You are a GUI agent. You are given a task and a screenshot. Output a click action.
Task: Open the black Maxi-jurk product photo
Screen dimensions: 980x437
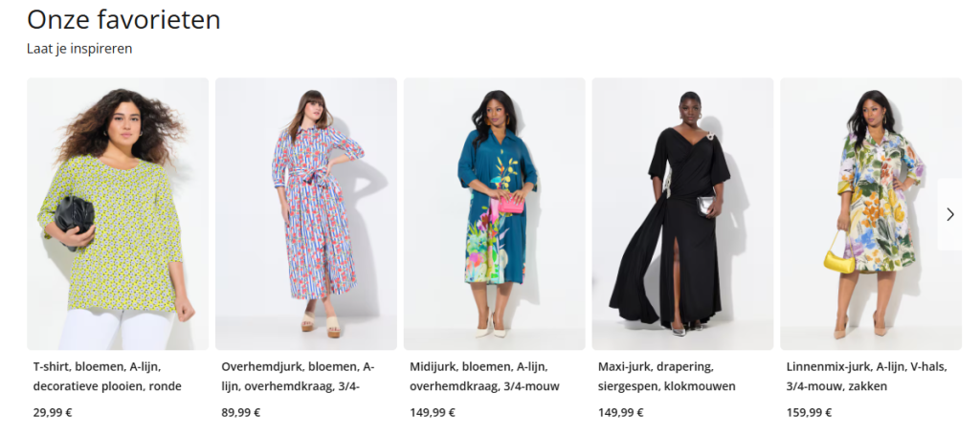pyautogui.click(x=682, y=213)
